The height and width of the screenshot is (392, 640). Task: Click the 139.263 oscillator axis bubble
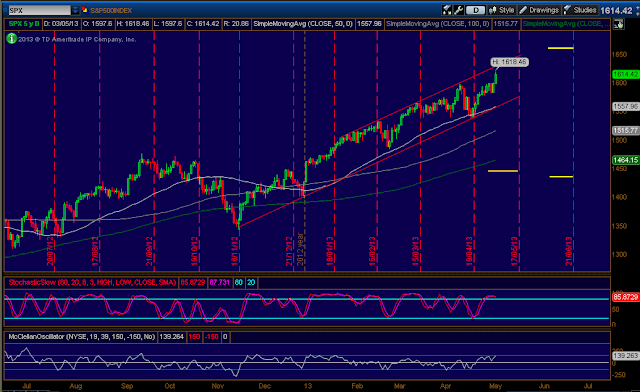[x=625, y=356]
